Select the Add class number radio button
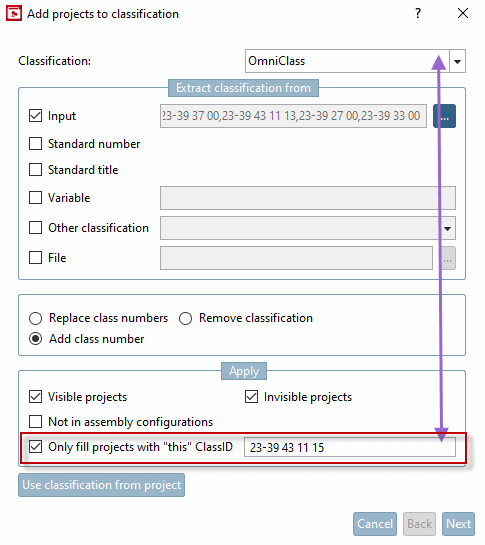Viewport: 485px width, 545px height. pos(35,339)
